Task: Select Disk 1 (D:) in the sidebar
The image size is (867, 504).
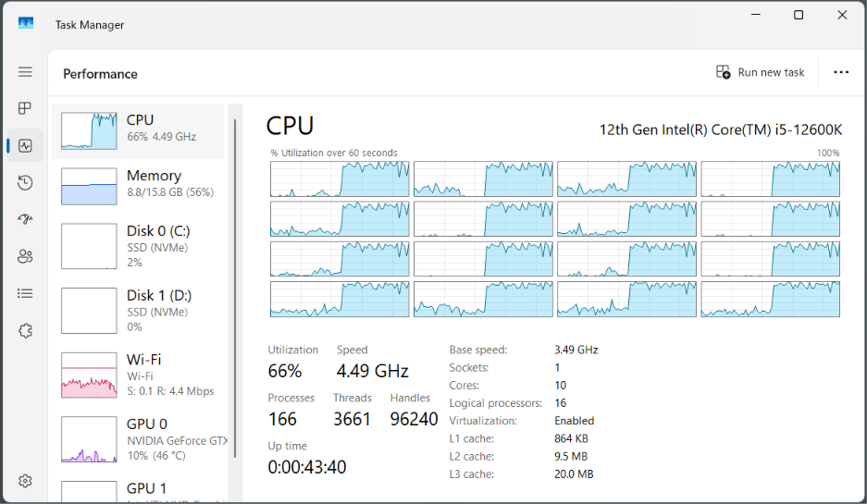Action: point(138,311)
